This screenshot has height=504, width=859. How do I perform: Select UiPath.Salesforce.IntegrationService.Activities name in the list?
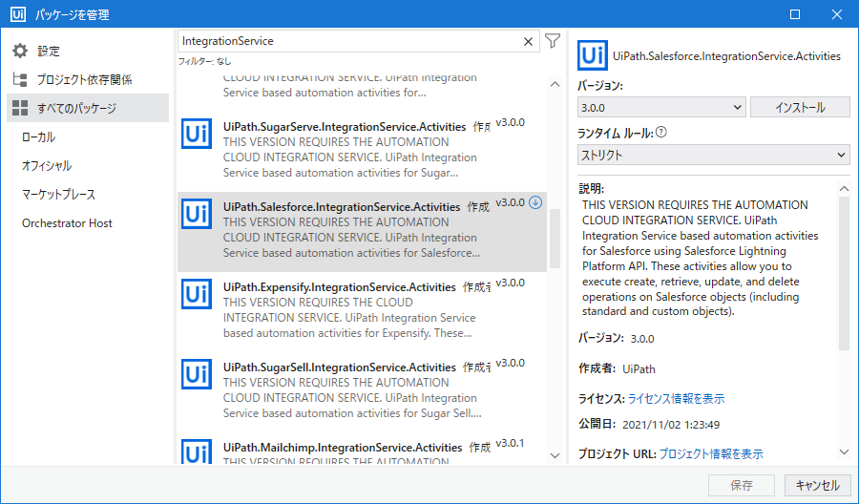(x=342, y=207)
